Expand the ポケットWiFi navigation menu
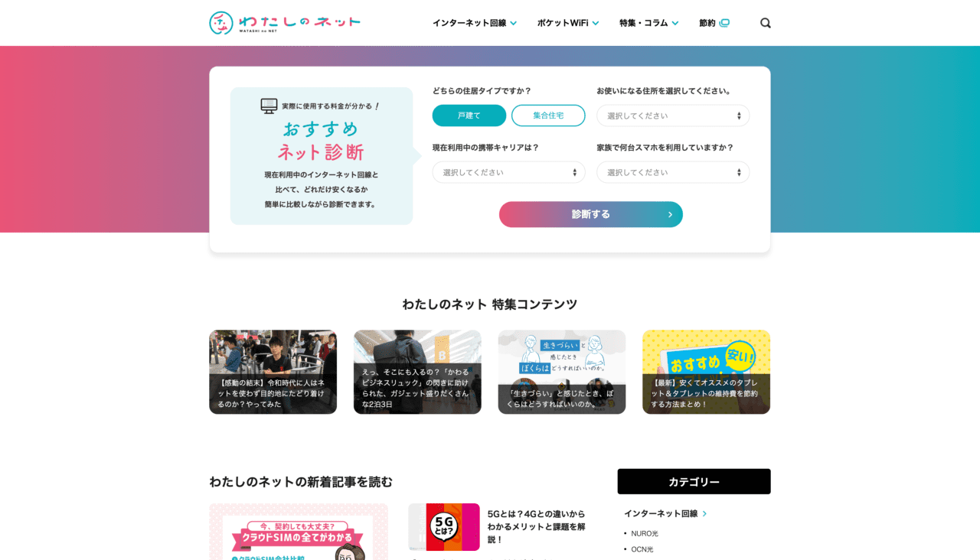The width and height of the screenshot is (980, 560). click(x=567, y=23)
